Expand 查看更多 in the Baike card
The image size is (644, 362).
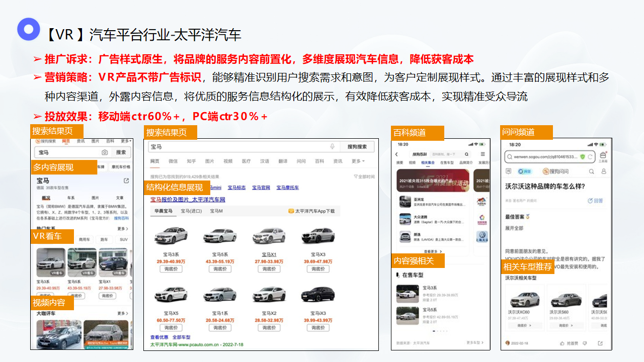pos(433,251)
